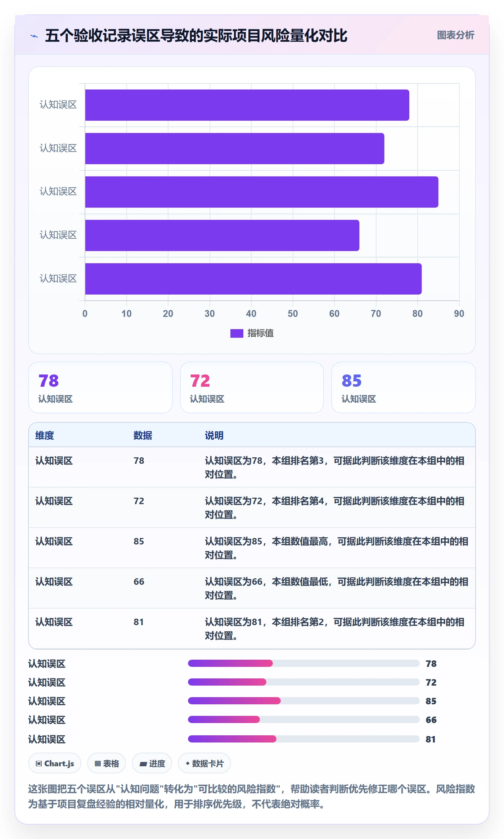Click the purple 指标值 legend swatch
The height and width of the screenshot is (839, 504).
[237, 333]
